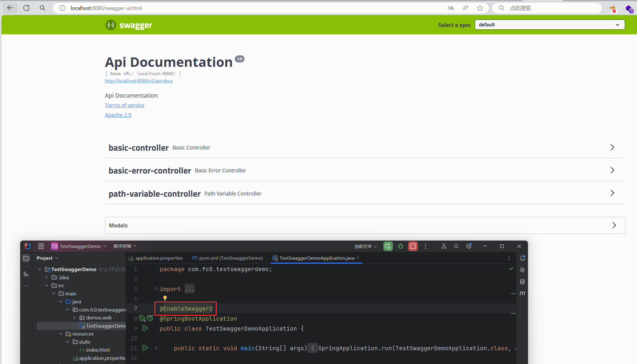The image size is (637, 364).
Task: Rerun the application using the green rerun icon
Action: pos(388,246)
